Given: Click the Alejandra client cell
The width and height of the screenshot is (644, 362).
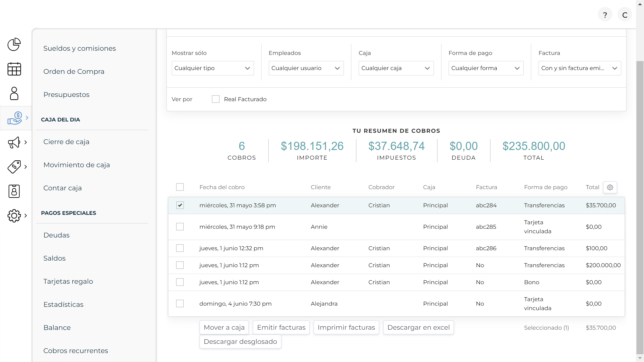Looking at the screenshot, I should (324, 304).
